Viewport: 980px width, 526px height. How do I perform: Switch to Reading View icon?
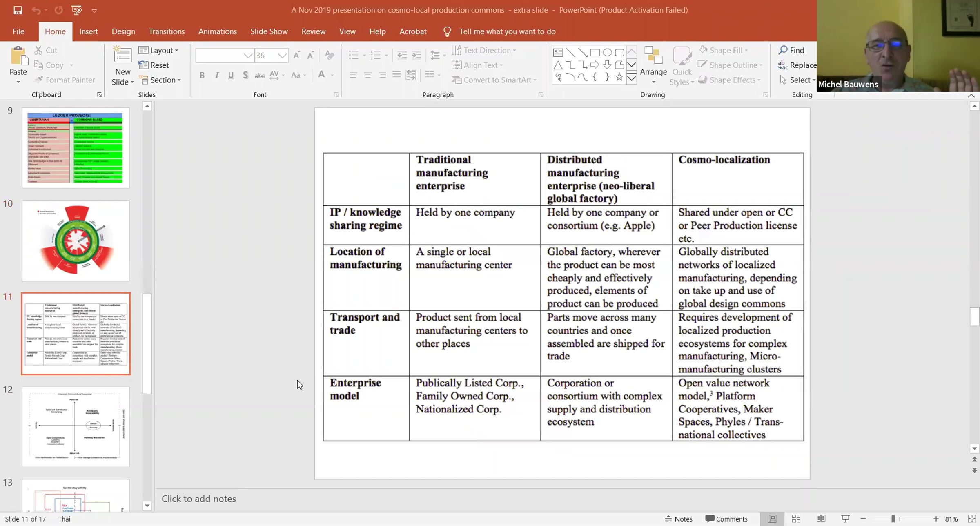pos(821,519)
